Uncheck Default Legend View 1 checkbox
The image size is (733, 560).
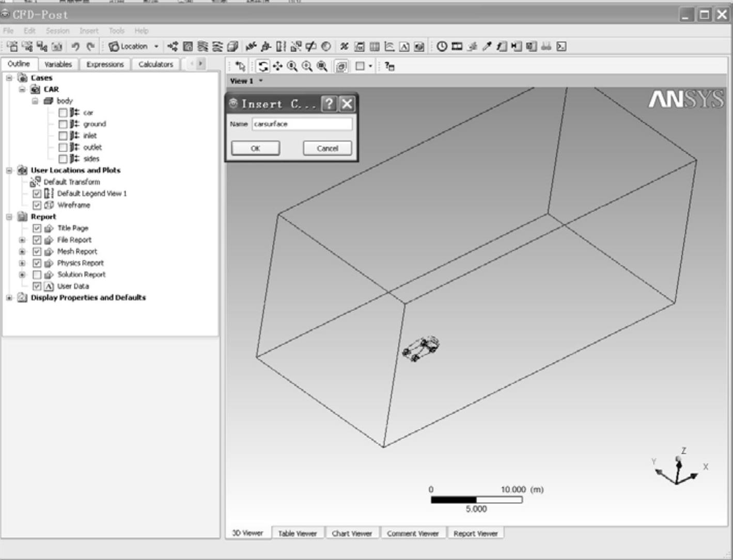pyautogui.click(x=37, y=194)
